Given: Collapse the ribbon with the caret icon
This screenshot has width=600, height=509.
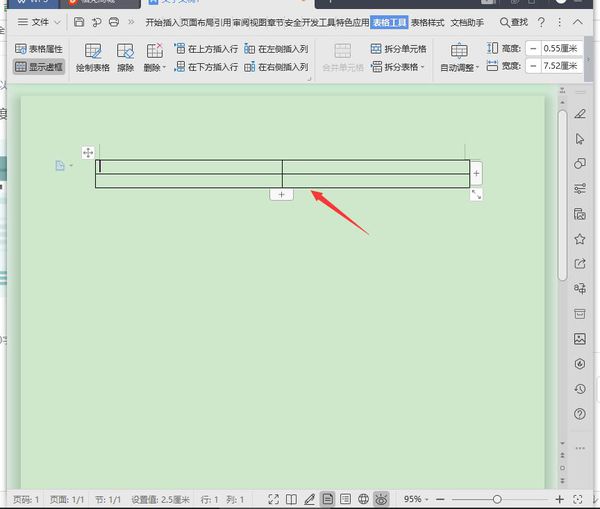Looking at the screenshot, I should point(578,22).
